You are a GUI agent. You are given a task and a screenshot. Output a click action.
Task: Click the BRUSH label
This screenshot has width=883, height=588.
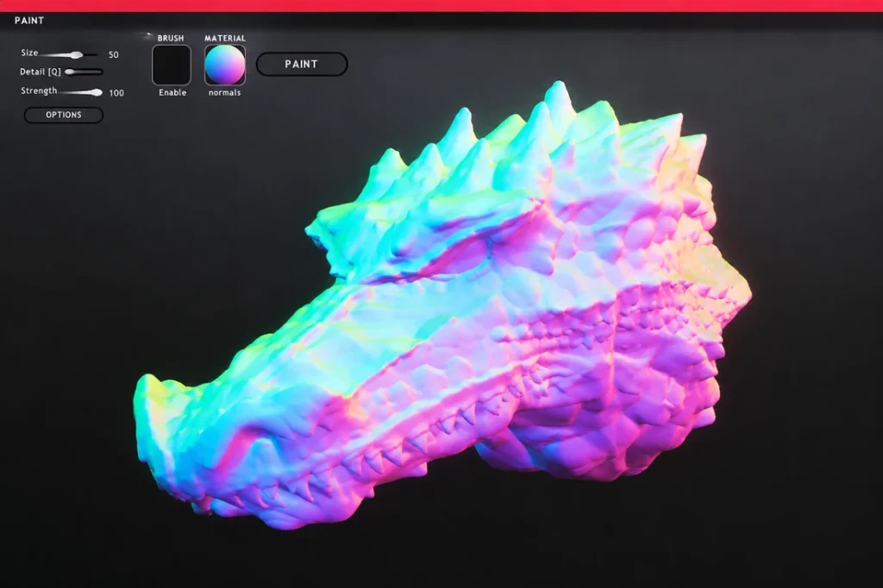171,38
